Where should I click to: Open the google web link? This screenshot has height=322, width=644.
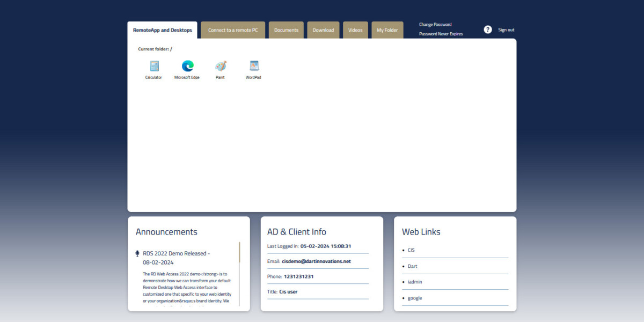tap(415, 298)
